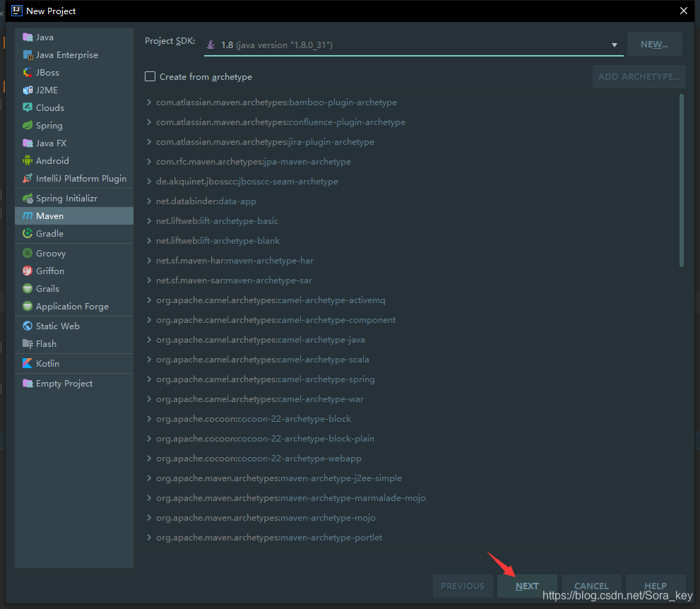
Task: Click the NEW... SDK button
Action: pos(655,45)
